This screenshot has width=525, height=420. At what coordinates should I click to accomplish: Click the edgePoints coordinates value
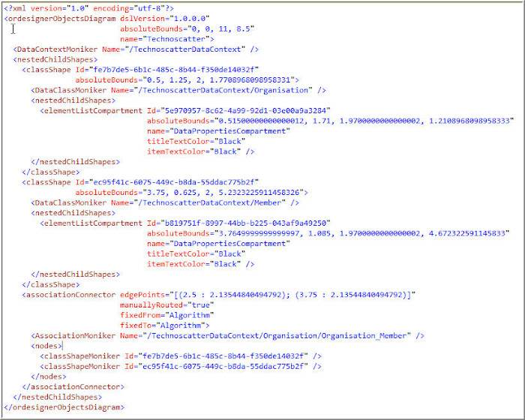292,295
